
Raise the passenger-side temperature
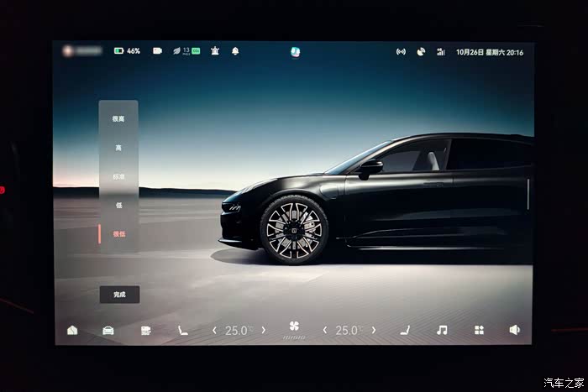point(374,330)
